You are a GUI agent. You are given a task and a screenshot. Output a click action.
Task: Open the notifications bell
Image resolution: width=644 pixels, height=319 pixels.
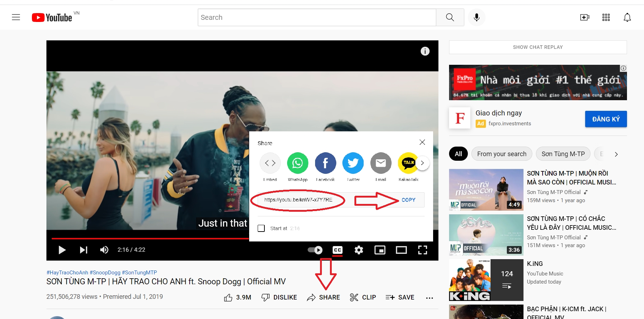click(x=627, y=17)
